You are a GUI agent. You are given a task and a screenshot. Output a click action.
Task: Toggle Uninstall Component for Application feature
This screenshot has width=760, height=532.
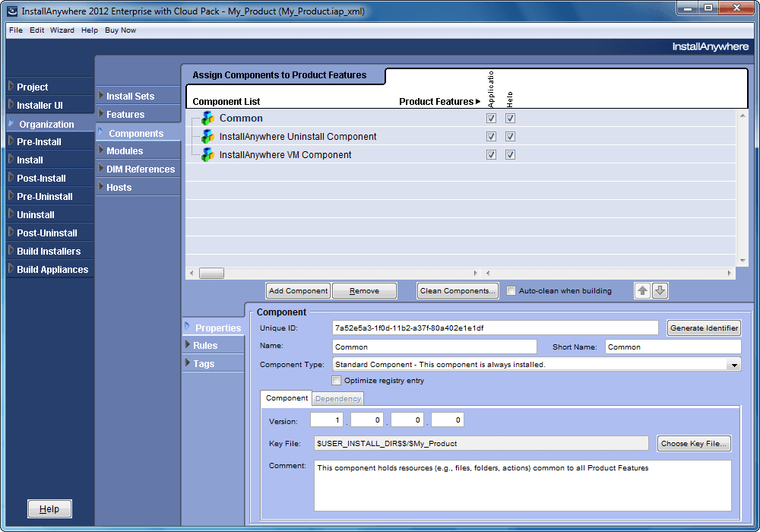491,137
